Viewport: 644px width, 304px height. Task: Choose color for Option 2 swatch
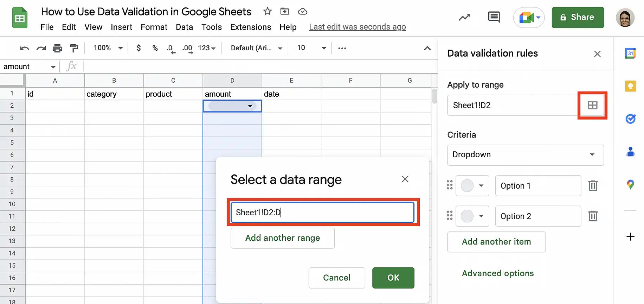click(472, 216)
